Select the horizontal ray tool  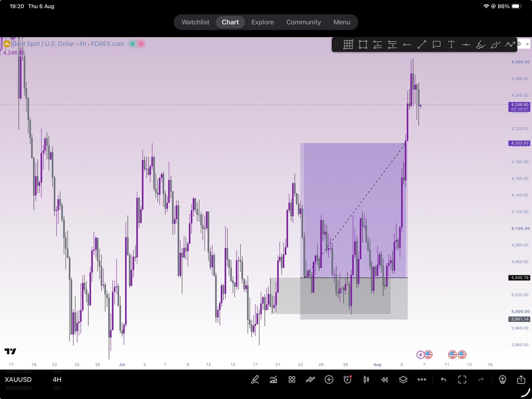(x=407, y=44)
